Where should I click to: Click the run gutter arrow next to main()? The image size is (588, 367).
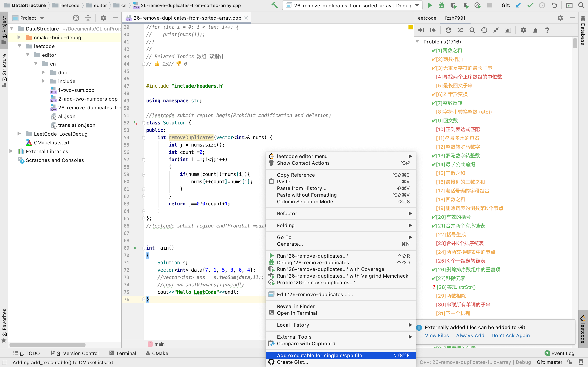(x=135, y=248)
